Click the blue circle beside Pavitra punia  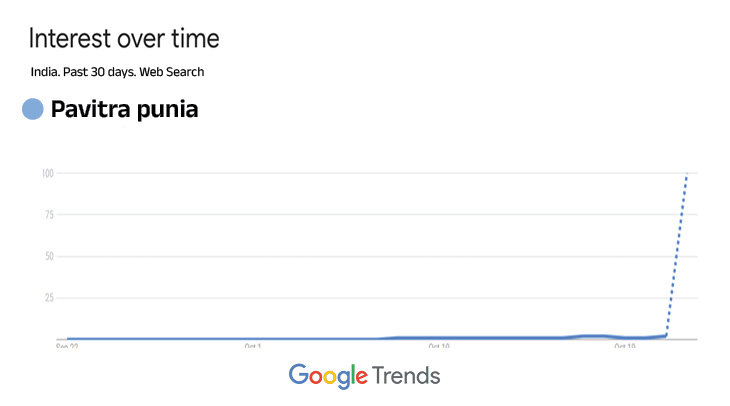(33, 109)
